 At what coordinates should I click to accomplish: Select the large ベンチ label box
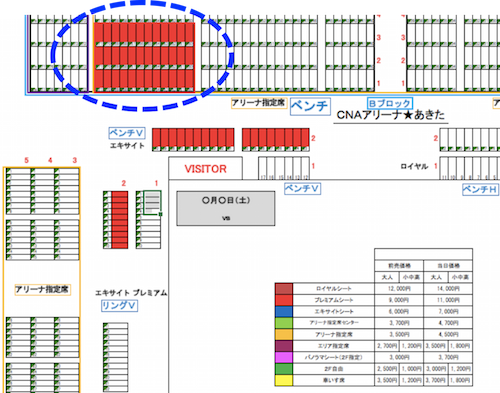click(x=310, y=106)
